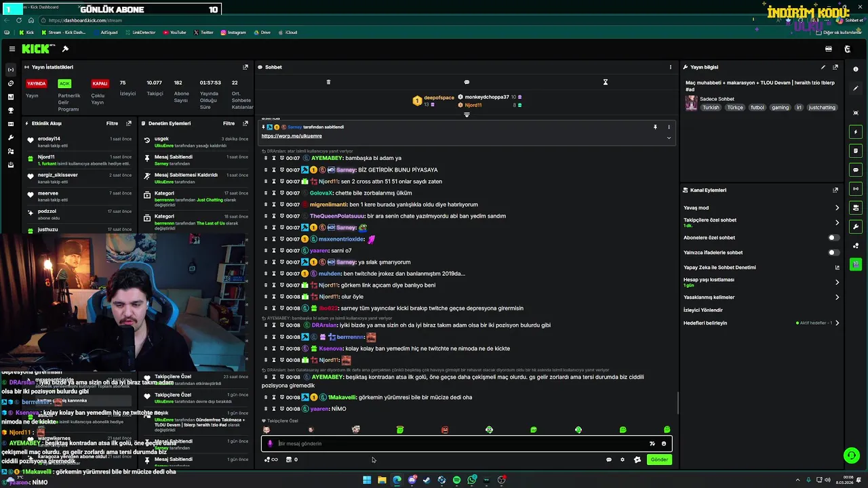868x488 pixels.
Task: Click the pin icon on pinned message
Action: point(655,127)
